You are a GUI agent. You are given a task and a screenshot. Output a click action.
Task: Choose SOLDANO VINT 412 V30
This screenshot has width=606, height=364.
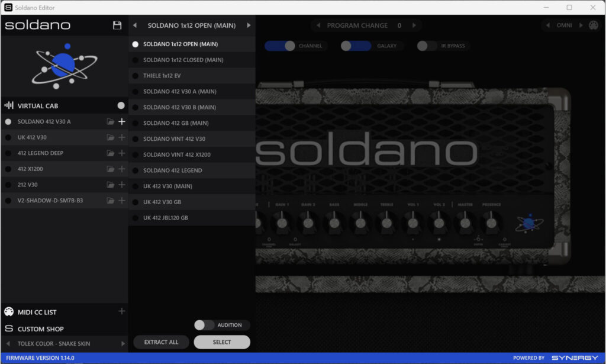pyautogui.click(x=192, y=138)
